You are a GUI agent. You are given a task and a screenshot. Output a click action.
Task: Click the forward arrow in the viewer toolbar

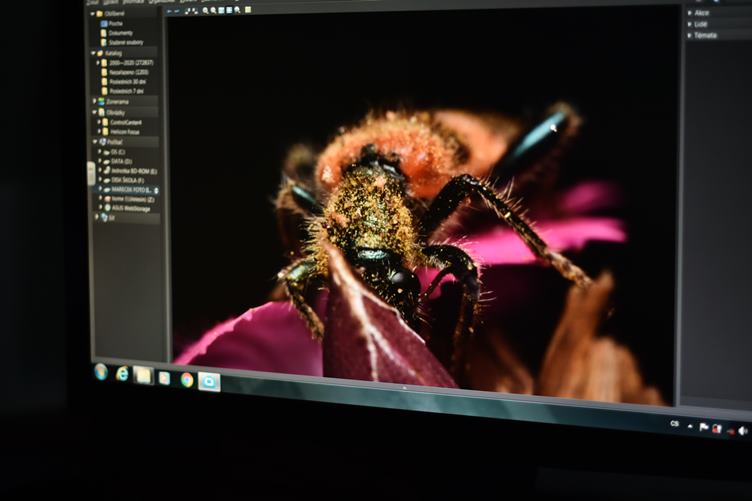click(x=177, y=11)
